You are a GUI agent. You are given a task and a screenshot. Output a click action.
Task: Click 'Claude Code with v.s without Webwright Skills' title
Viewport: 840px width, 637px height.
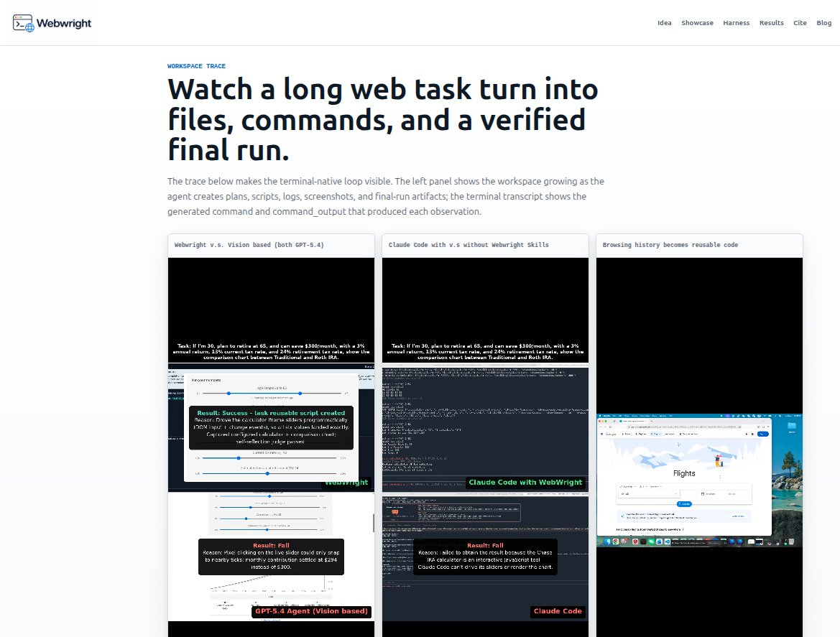[x=469, y=245]
